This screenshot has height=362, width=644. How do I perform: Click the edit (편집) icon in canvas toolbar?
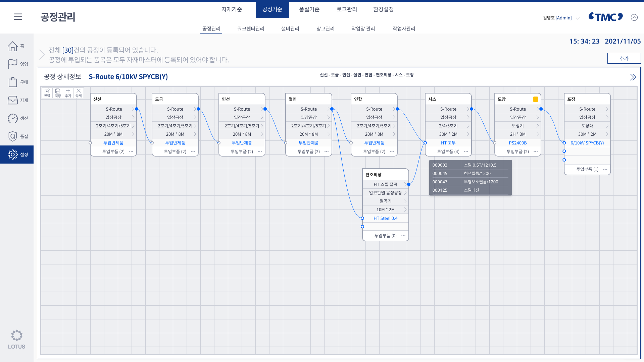click(47, 93)
